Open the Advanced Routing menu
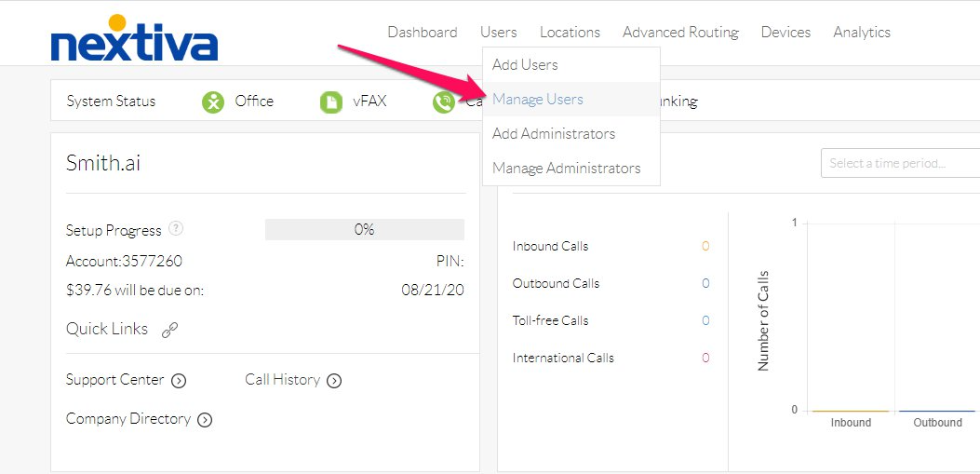980x474 pixels. (x=680, y=32)
